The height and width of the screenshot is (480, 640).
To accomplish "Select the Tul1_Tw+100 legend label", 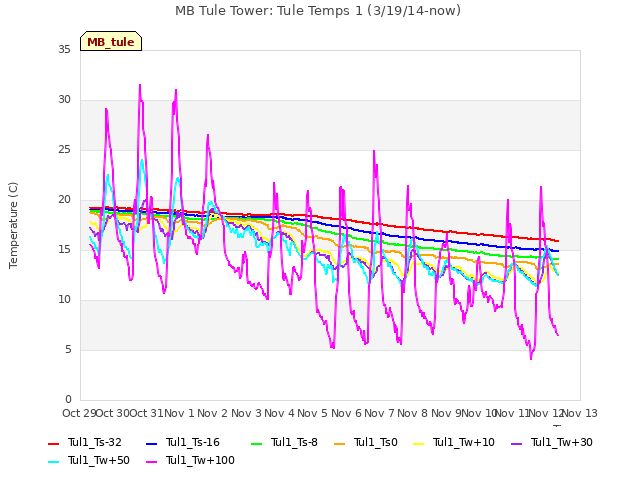I will tap(200, 460).
